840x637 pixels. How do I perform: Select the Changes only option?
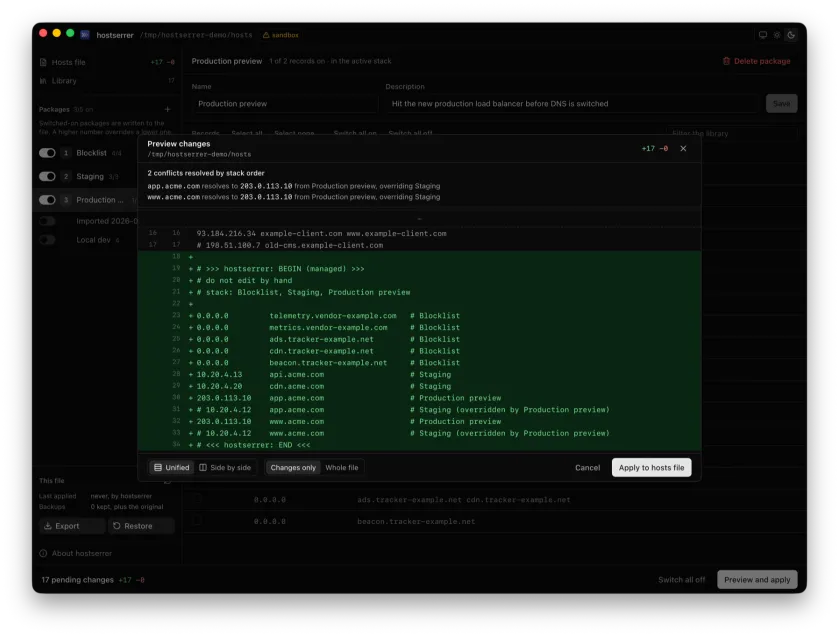point(293,467)
